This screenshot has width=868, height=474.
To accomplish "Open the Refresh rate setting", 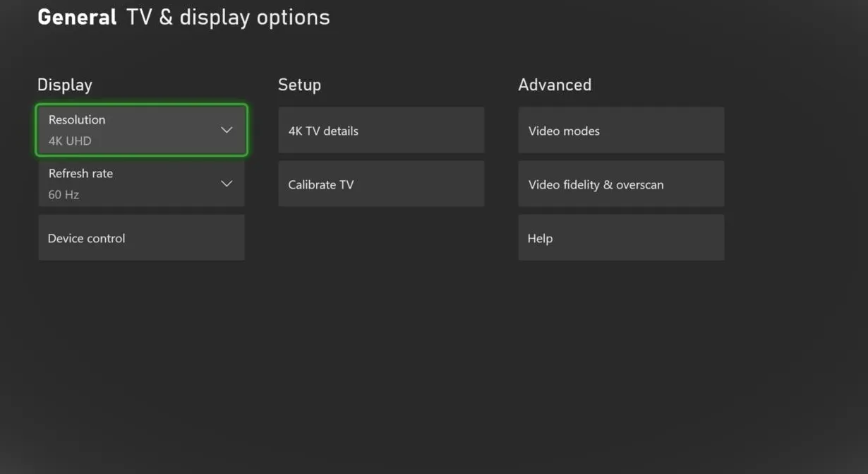I will 141,184.
